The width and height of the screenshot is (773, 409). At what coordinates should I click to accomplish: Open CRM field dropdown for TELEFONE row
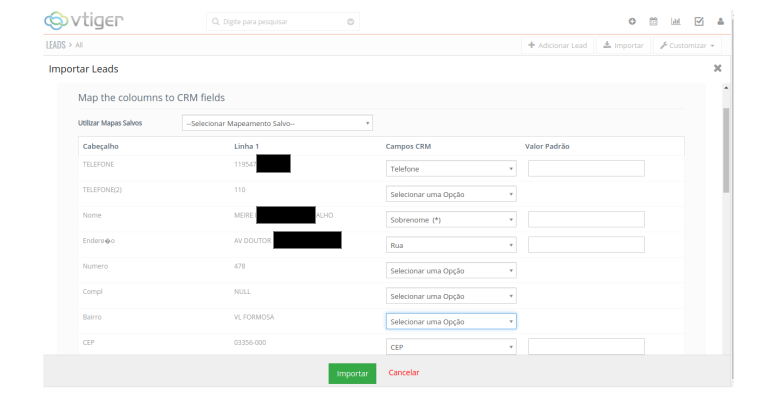pyautogui.click(x=451, y=169)
